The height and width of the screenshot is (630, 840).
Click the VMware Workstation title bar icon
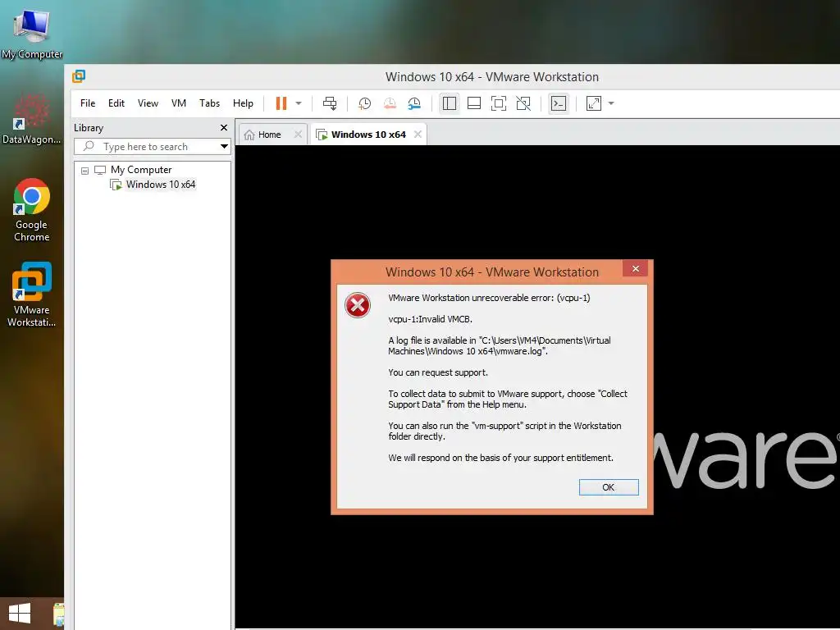coord(79,76)
